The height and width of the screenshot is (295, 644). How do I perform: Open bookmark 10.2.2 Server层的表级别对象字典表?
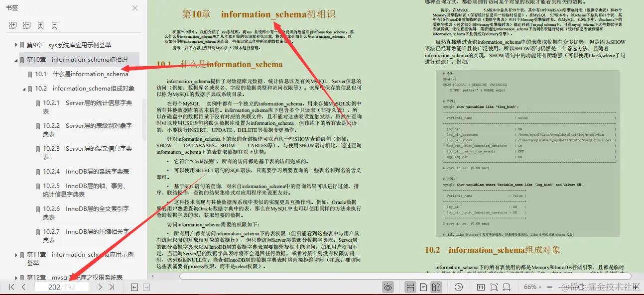(87, 130)
